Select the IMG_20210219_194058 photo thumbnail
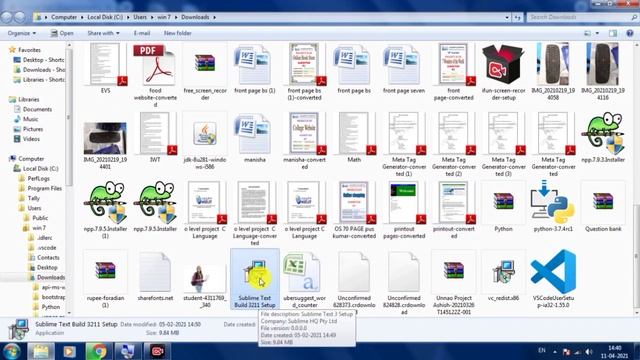Screen dimensions: 640x360 [553, 64]
